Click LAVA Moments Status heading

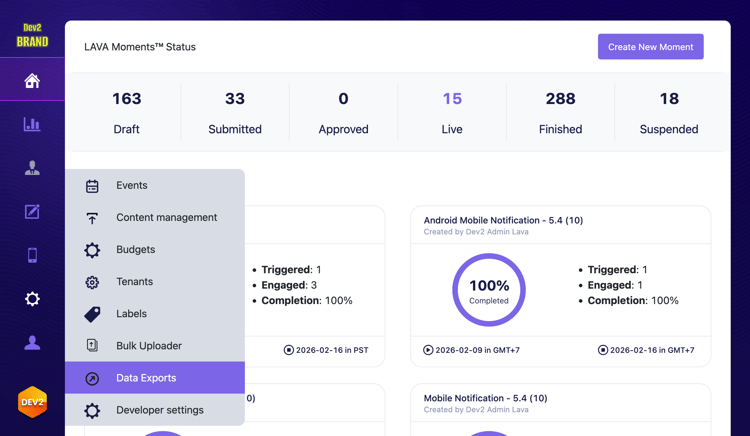tap(140, 47)
